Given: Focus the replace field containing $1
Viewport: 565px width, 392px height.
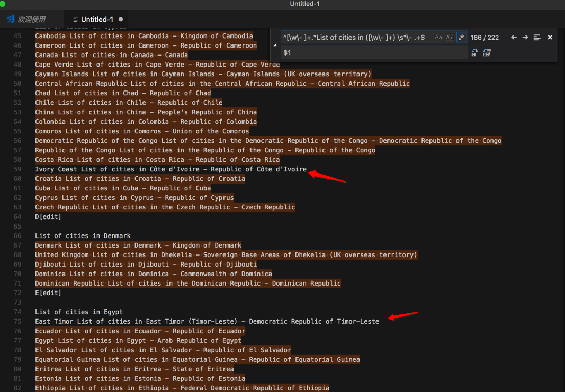Looking at the screenshot, I should coord(374,52).
